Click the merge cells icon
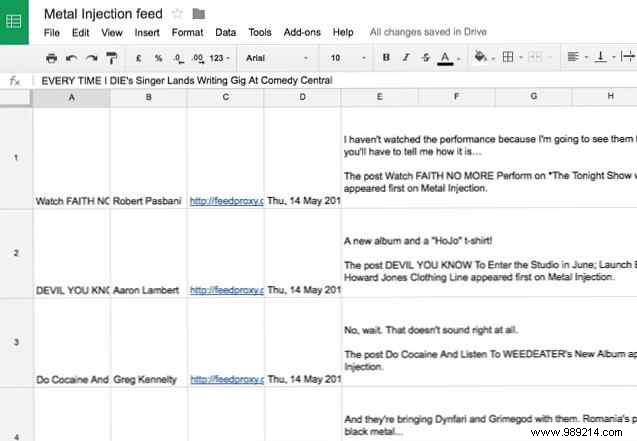This screenshot has height=441, width=637. 535,57
